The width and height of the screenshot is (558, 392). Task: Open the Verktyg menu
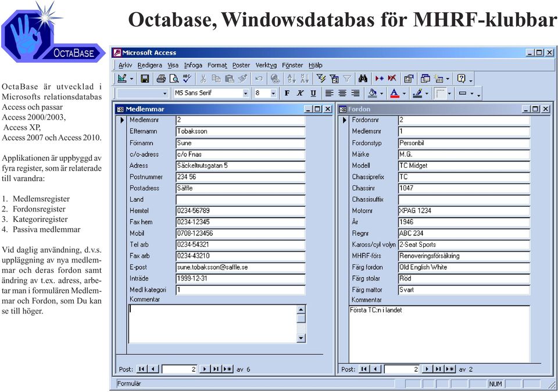266,65
